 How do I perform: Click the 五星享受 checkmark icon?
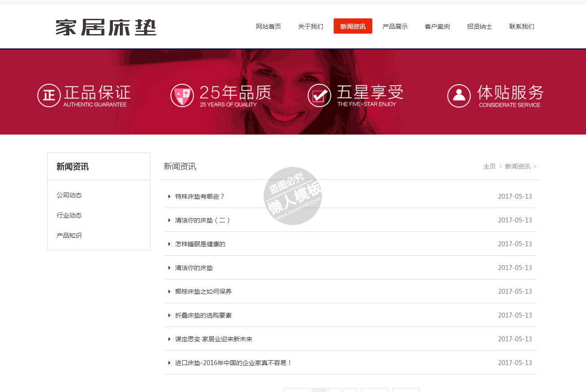tap(319, 96)
